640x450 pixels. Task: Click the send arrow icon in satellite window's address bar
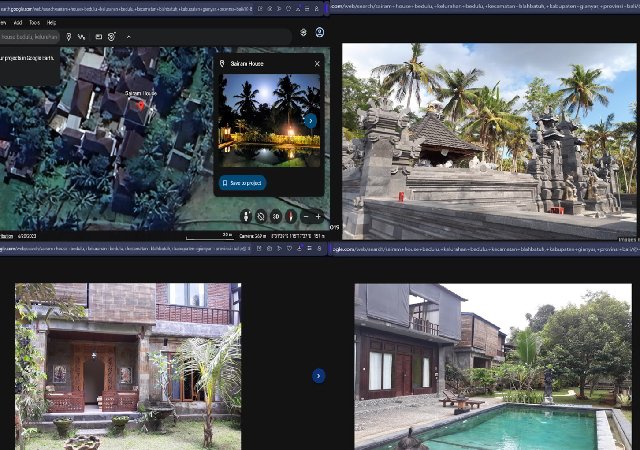click(279, 8)
